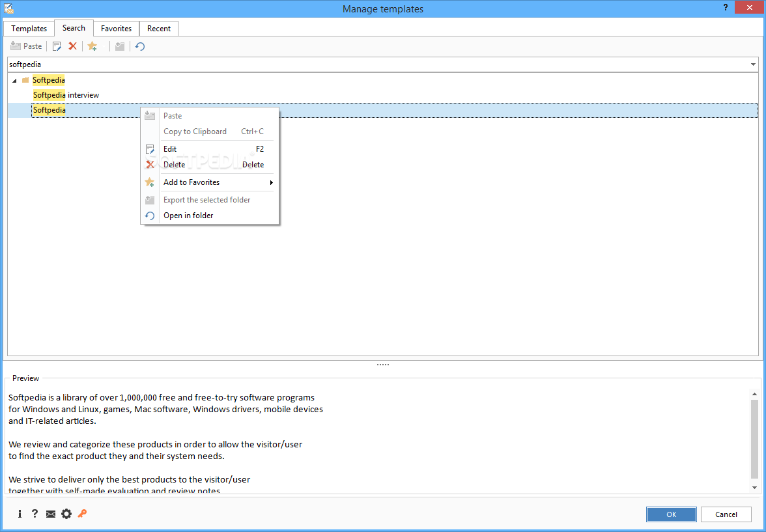766x532 pixels.
Task: Open help via bottom question mark icon
Action: (35, 513)
